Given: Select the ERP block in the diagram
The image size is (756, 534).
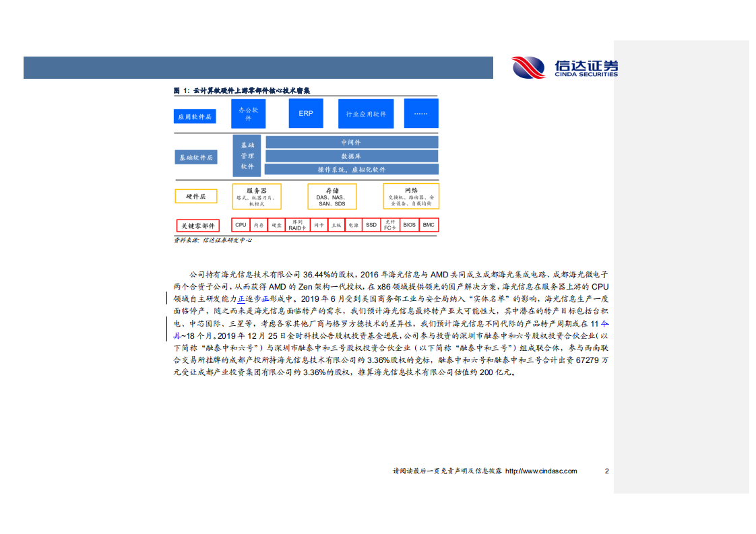Looking at the screenshot, I should click(305, 113).
